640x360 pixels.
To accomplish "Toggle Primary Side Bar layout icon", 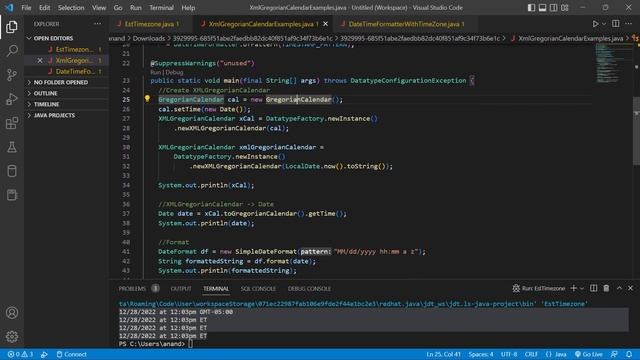I will tap(531, 8).
